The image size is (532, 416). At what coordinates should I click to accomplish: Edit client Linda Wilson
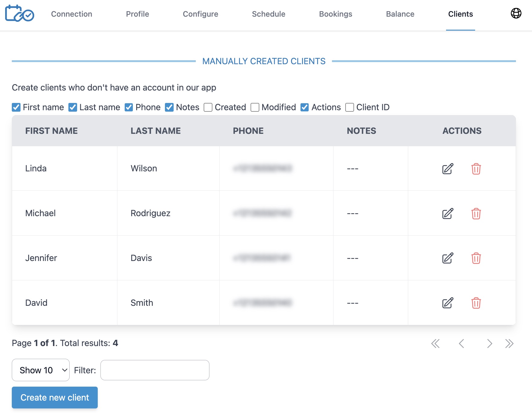pyautogui.click(x=447, y=169)
